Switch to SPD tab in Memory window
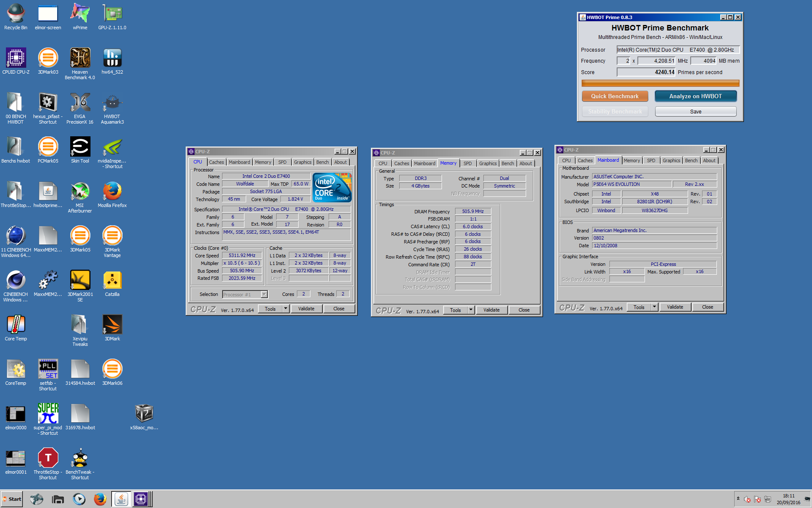 [x=467, y=163]
